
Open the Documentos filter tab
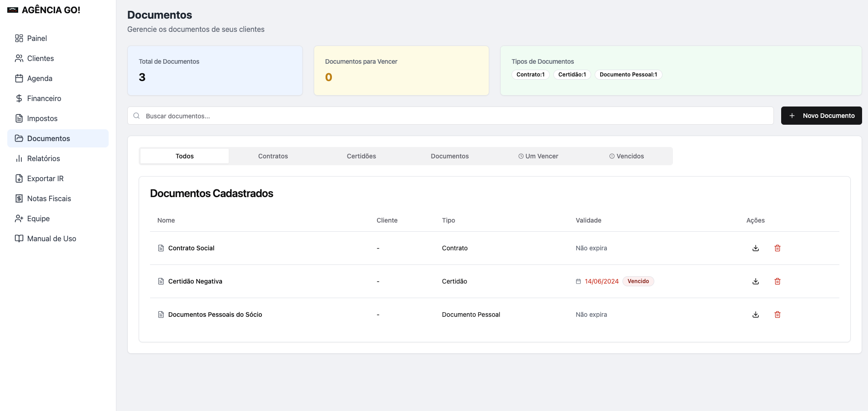pyautogui.click(x=450, y=156)
